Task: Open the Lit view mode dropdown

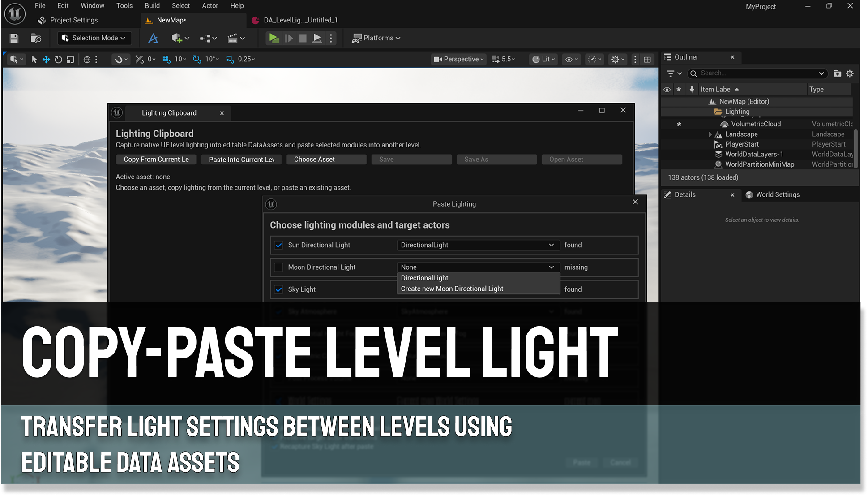Action: (x=544, y=59)
